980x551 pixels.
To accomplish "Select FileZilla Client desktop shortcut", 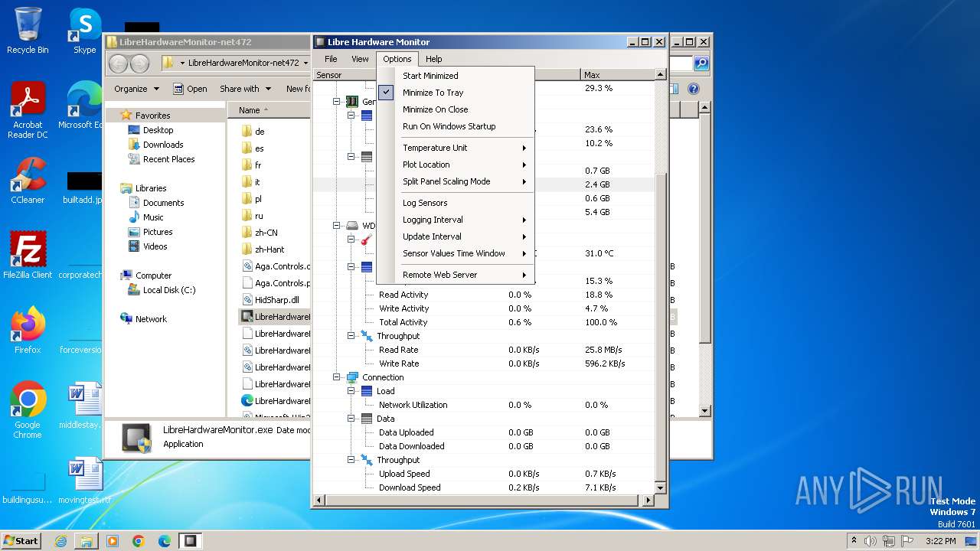I will pyautogui.click(x=28, y=254).
